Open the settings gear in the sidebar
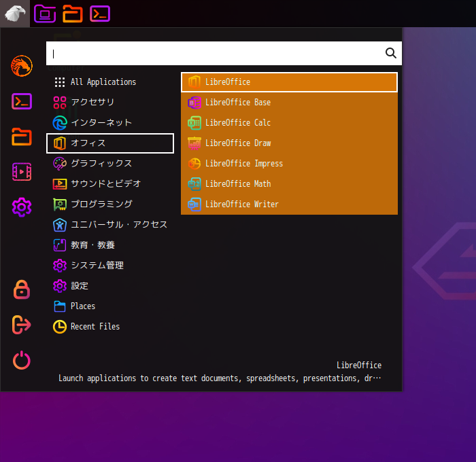Image resolution: width=476 pixels, height=462 pixels. tap(22, 207)
